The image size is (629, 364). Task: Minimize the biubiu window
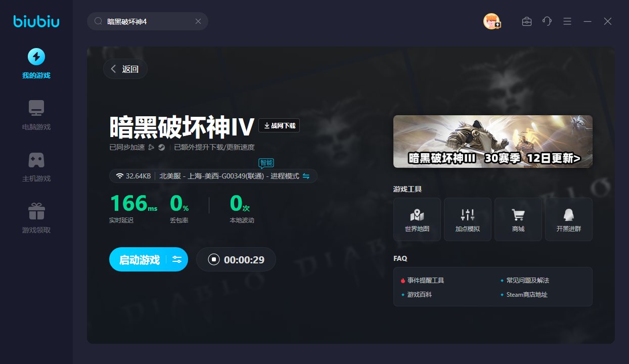click(588, 21)
